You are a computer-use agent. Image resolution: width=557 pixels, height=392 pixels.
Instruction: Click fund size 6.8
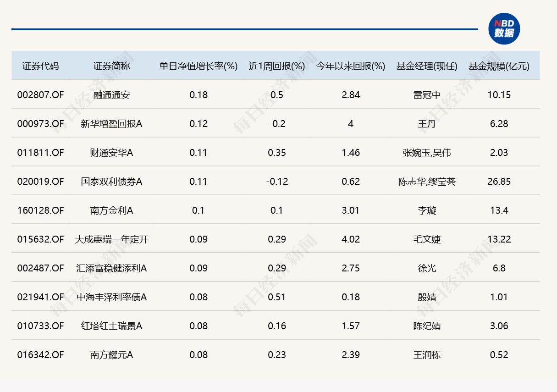pyautogui.click(x=499, y=268)
